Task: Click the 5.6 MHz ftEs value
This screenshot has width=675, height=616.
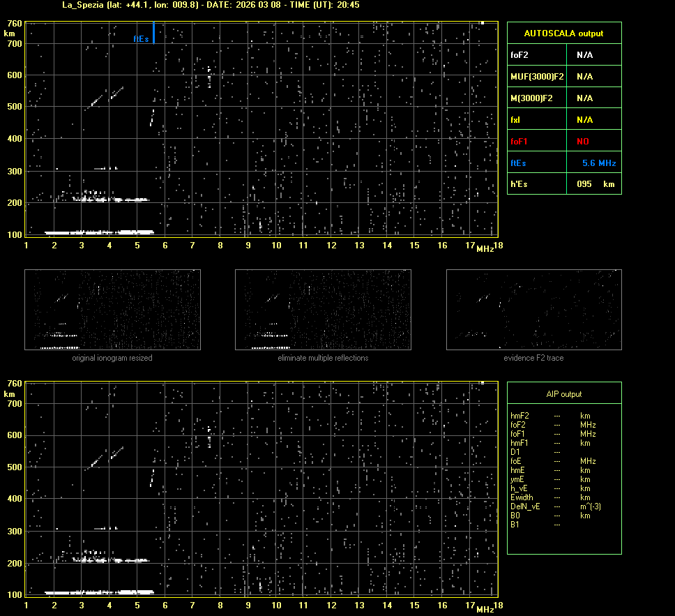Action: click(598, 163)
